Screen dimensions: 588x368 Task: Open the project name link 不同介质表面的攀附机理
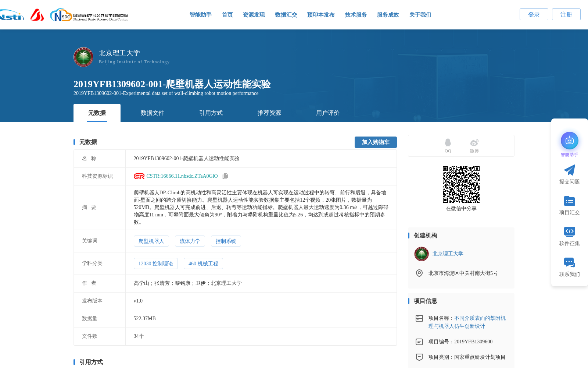[x=467, y=322]
